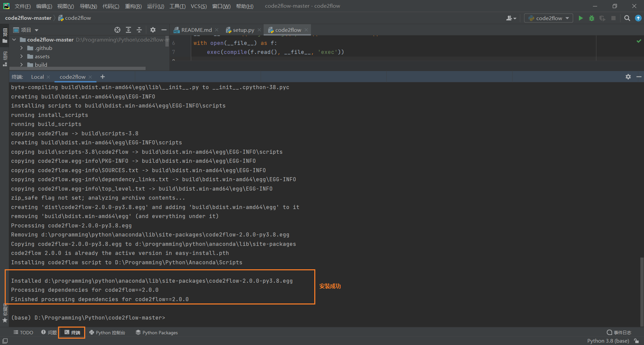Locate opened file in project tree
644x345 pixels.
click(117, 30)
